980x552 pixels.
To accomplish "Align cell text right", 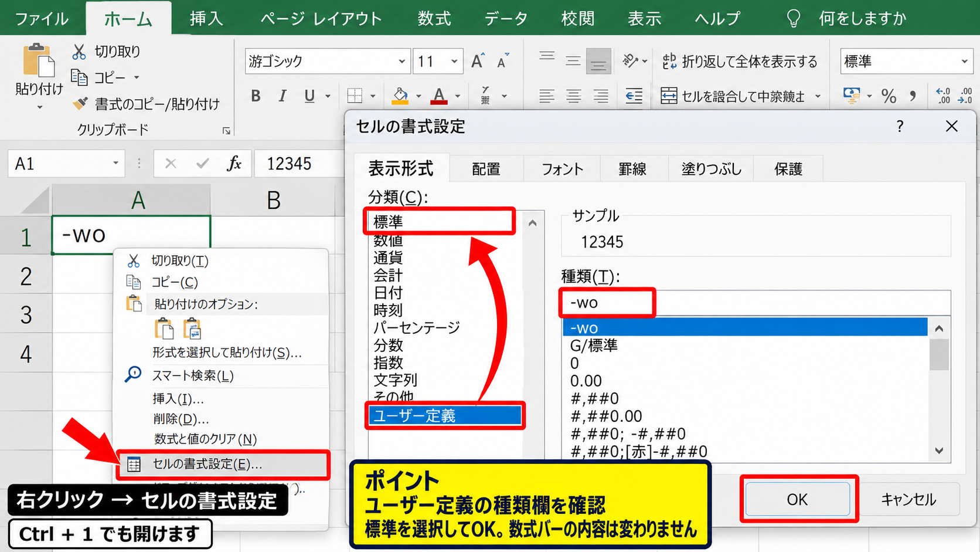I will click(600, 96).
